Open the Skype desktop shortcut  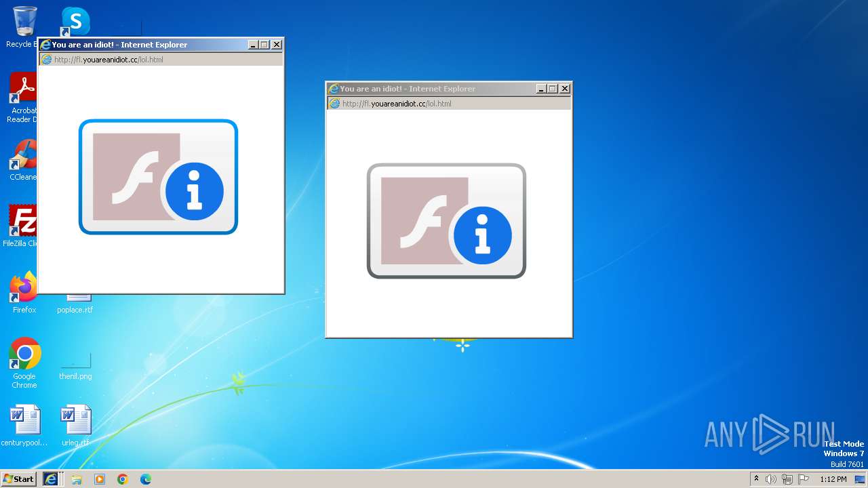75,22
